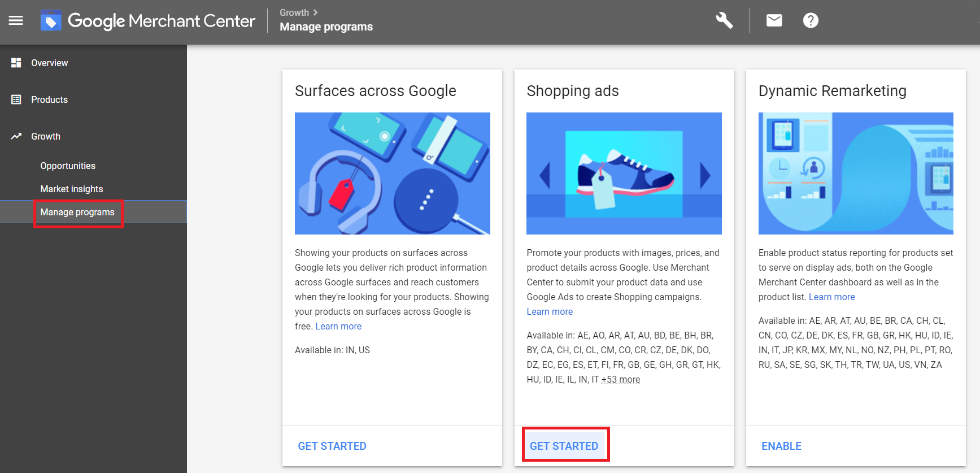Enable Dynamic Remarketing program
Image resolution: width=980 pixels, height=473 pixels.
click(781, 446)
